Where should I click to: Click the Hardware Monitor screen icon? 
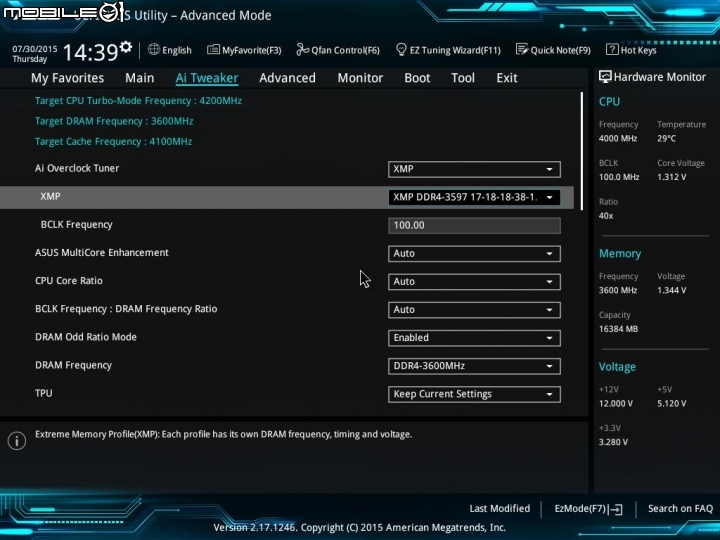pyautogui.click(x=605, y=77)
